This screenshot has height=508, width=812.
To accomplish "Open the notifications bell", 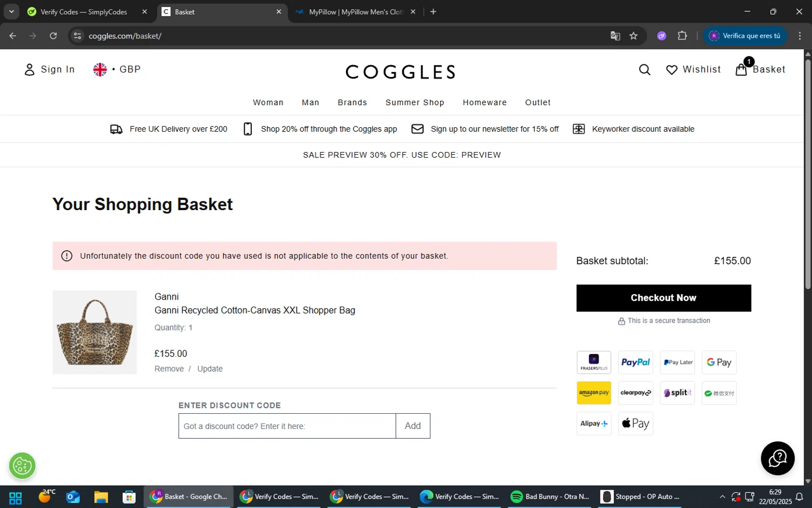I will point(800,497).
